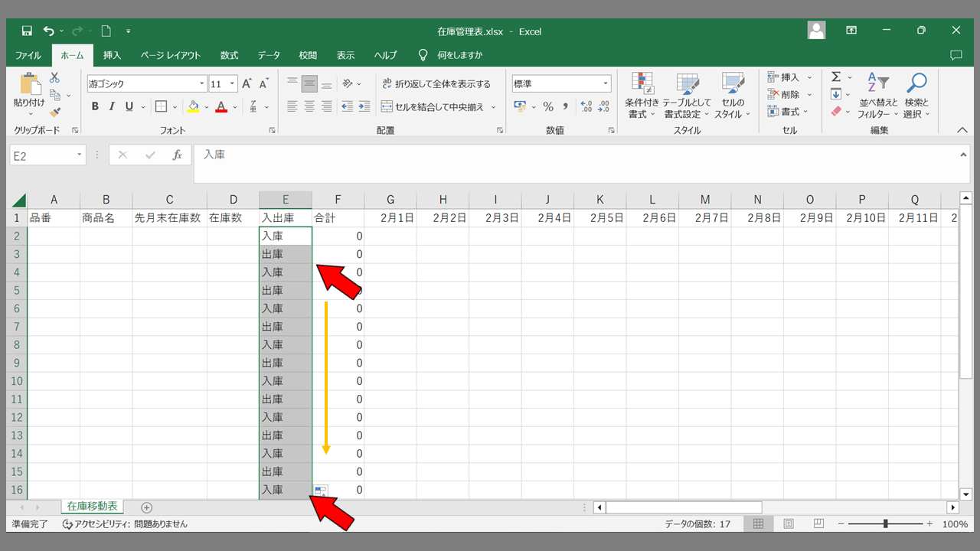Open アクセシビリティ: 問題ありません status
The height and width of the screenshot is (551, 980).
[125, 524]
